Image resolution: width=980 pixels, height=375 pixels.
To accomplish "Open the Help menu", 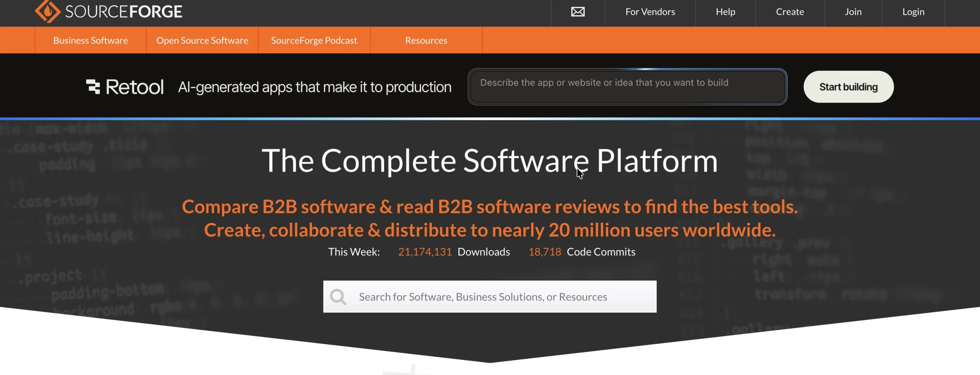I will pyautogui.click(x=725, y=12).
